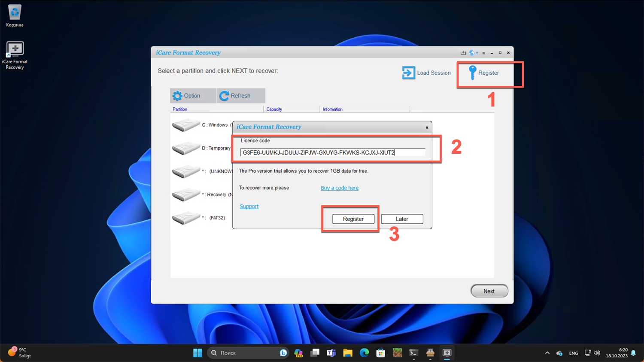Click the save/download icon in the iCare title bar
644x362 pixels.
point(463,53)
